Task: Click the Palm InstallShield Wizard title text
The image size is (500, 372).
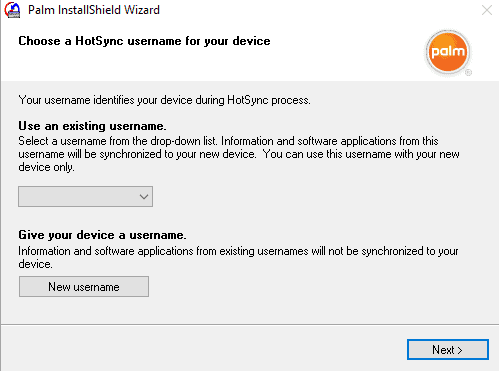Action: click(x=94, y=10)
